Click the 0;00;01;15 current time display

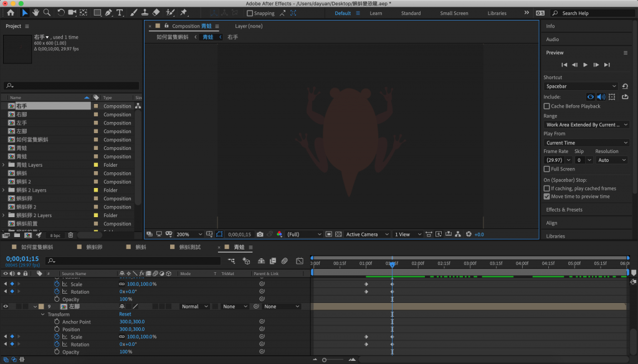point(22,259)
